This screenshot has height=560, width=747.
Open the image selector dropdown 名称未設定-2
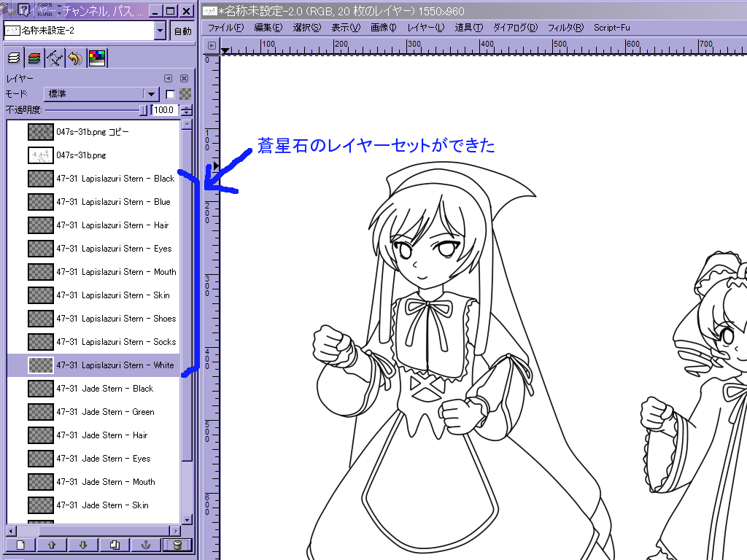(85, 31)
